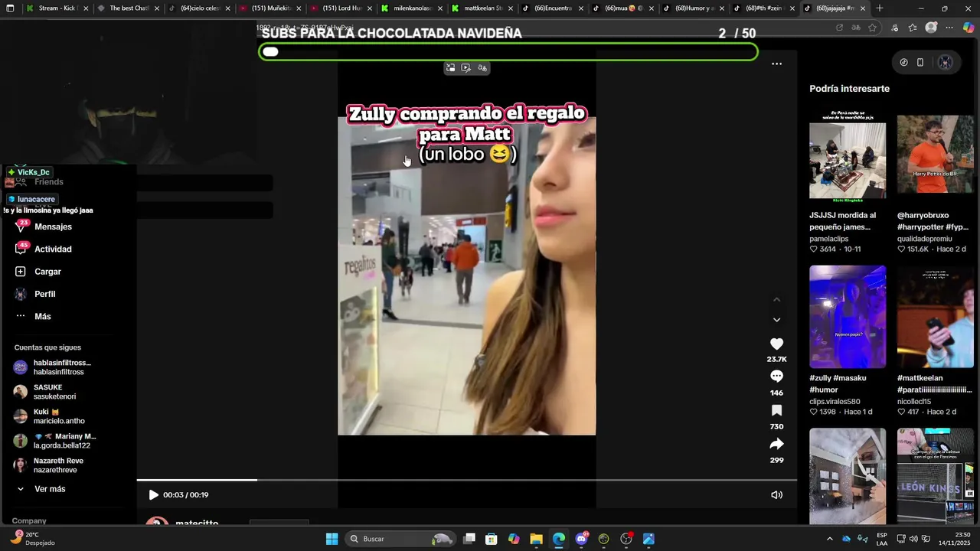Open the tab actions menu icon
Image resolution: width=980 pixels, height=551 pixels.
pyautogui.click(x=10, y=8)
